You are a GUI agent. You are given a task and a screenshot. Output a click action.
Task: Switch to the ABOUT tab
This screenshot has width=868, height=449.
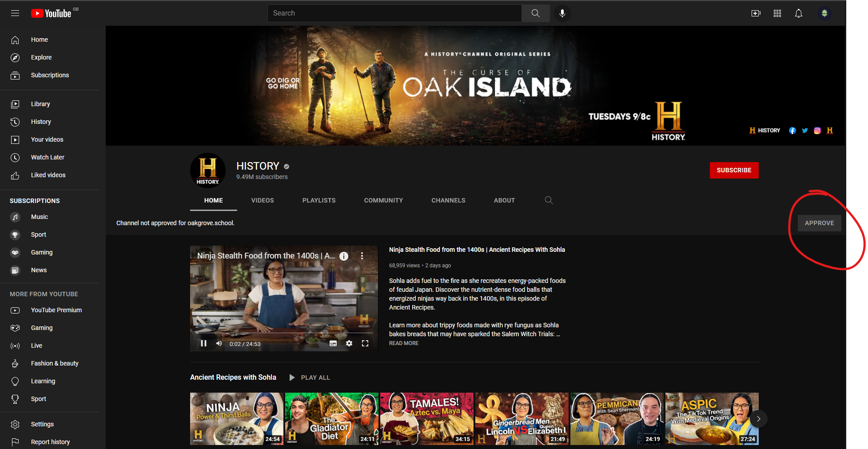(505, 200)
